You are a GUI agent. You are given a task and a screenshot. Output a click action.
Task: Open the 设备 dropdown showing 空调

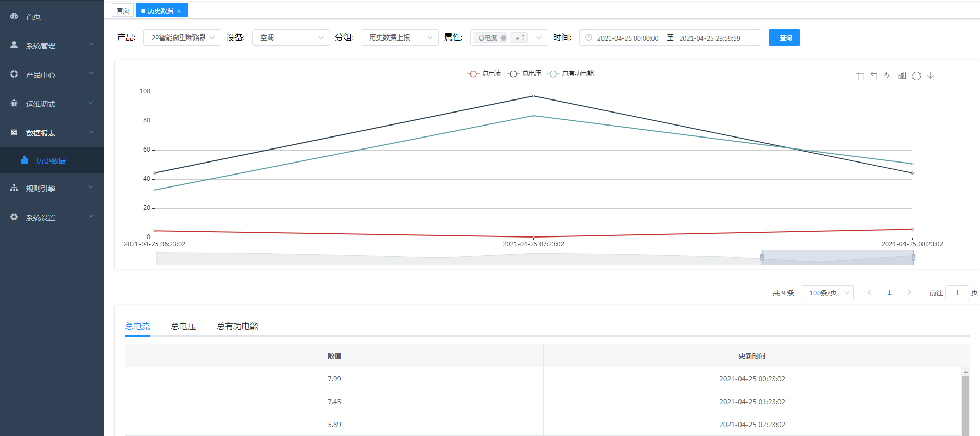pos(291,38)
